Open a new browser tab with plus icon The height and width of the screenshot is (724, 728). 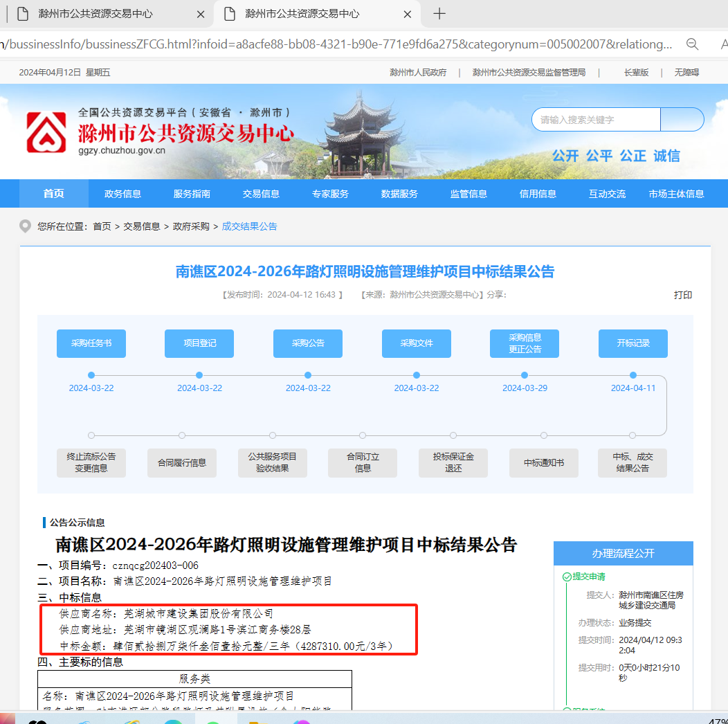click(439, 14)
